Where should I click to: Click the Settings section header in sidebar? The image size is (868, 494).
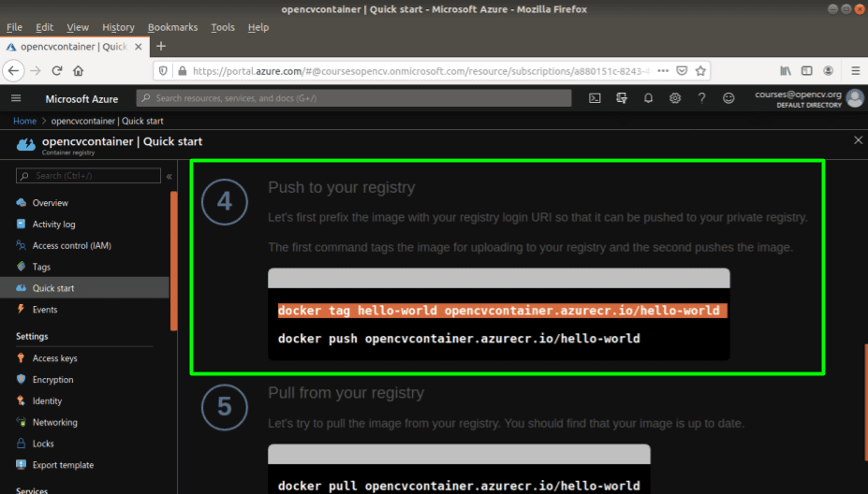click(32, 336)
